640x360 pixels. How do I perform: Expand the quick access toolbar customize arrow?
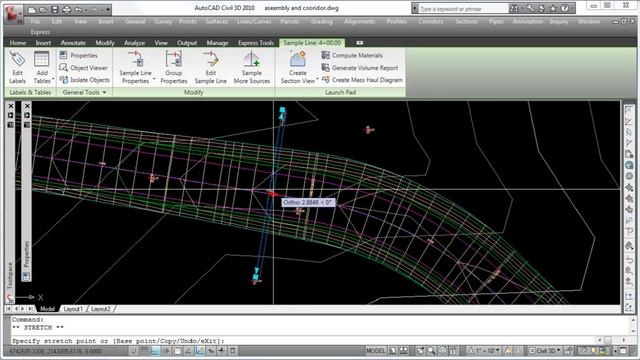(x=108, y=9)
